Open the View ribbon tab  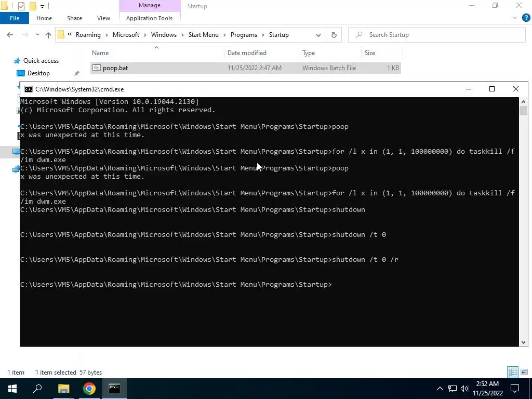(x=103, y=18)
